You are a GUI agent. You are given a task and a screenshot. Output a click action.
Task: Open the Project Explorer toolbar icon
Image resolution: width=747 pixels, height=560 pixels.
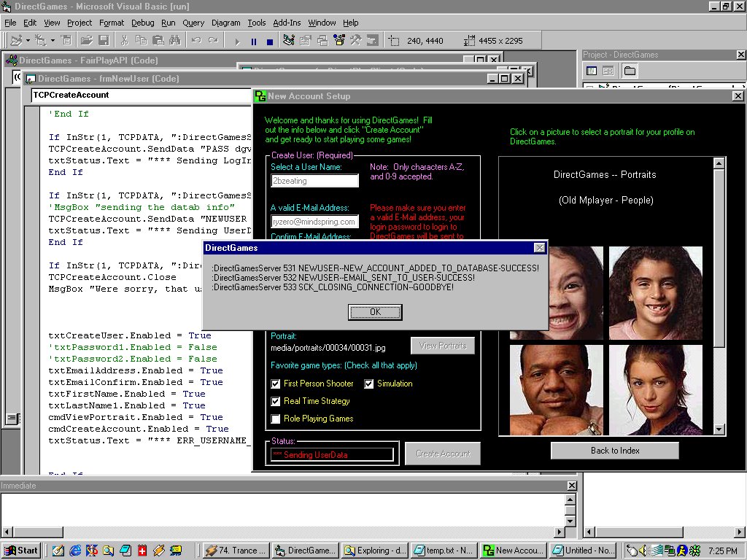[x=289, y=41]
